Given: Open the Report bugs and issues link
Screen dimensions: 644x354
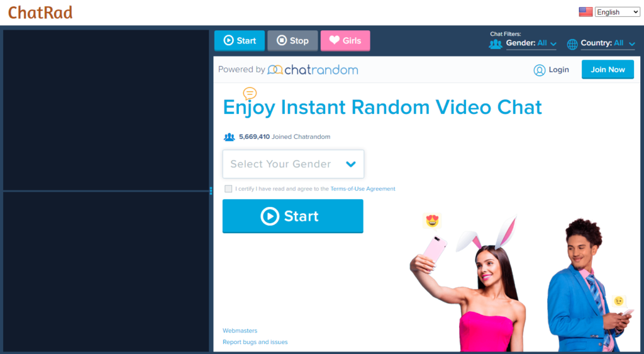Looking at the screenshot, I should (255, 342).
